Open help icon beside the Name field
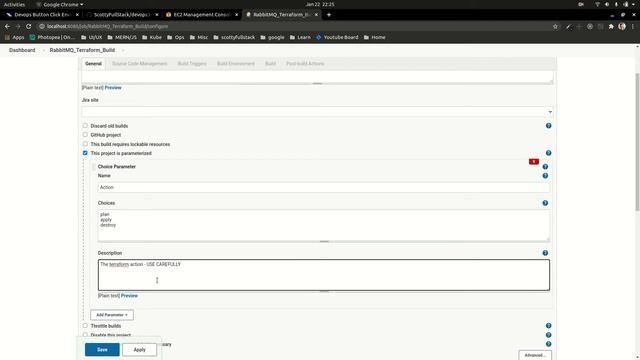The height and width of the screenshot is (360, 640). (x=545, y=176)
